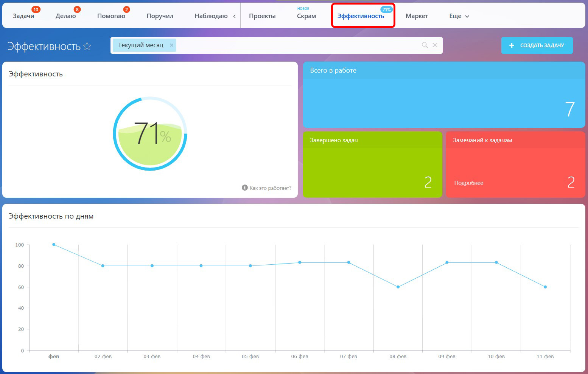Click the Эффективность по дням heading
This screenshot has width=588, height=374.
pyautogui.click(x=51, y=216)
